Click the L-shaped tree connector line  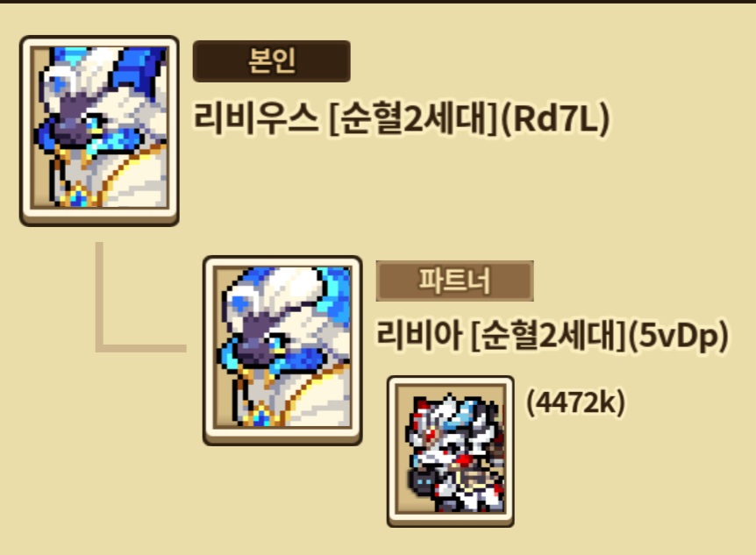[x=141, y=297]
